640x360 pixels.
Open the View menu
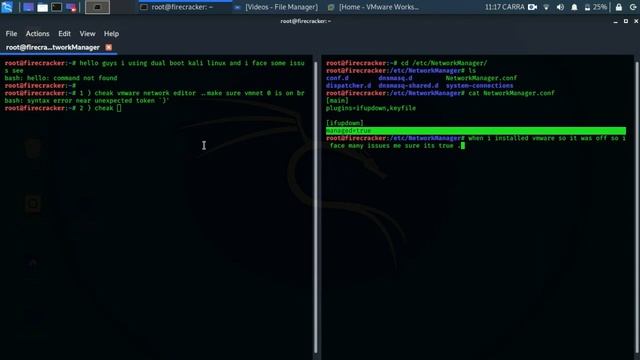[87, 33]
